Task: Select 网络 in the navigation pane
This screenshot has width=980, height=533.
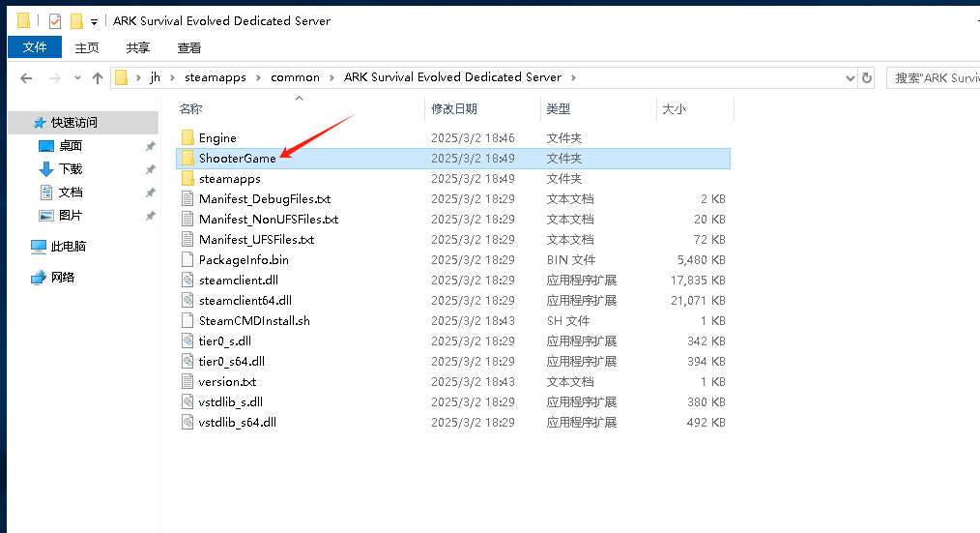Action: (x=63, y=277)
